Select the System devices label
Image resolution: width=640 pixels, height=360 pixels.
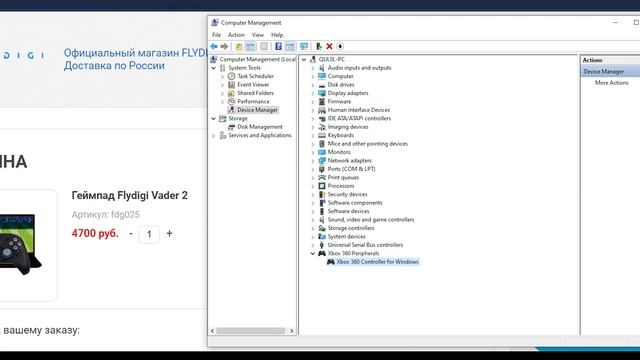click(x=347, y=237)
